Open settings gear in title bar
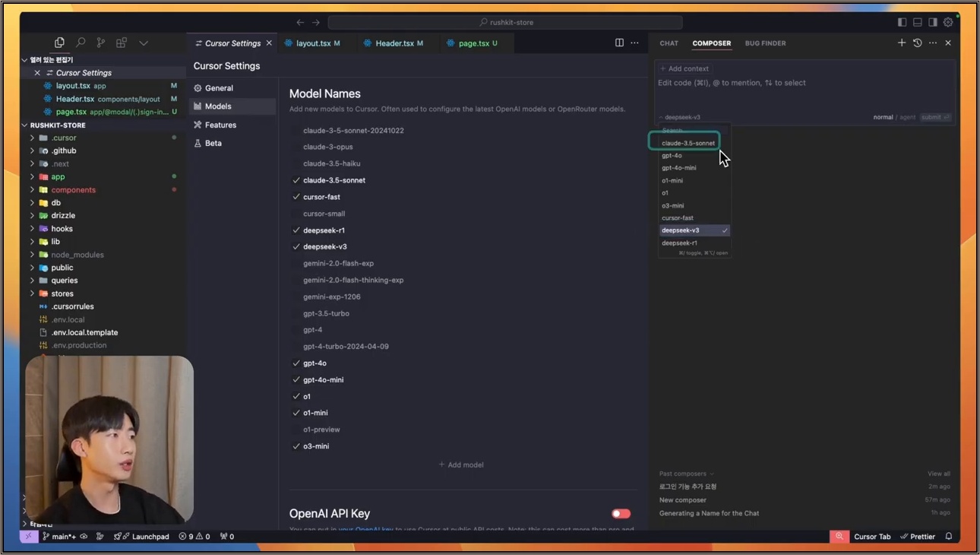The image size is (980, 555). 948,22
